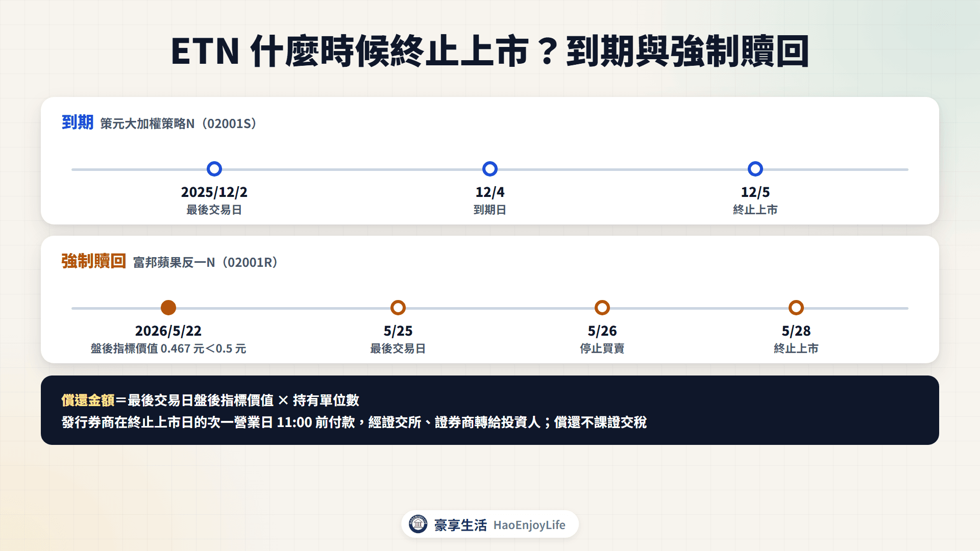The image size is (980, 551).
Task: Click the '2026/5/22' date text
Action: click(168, 331)
